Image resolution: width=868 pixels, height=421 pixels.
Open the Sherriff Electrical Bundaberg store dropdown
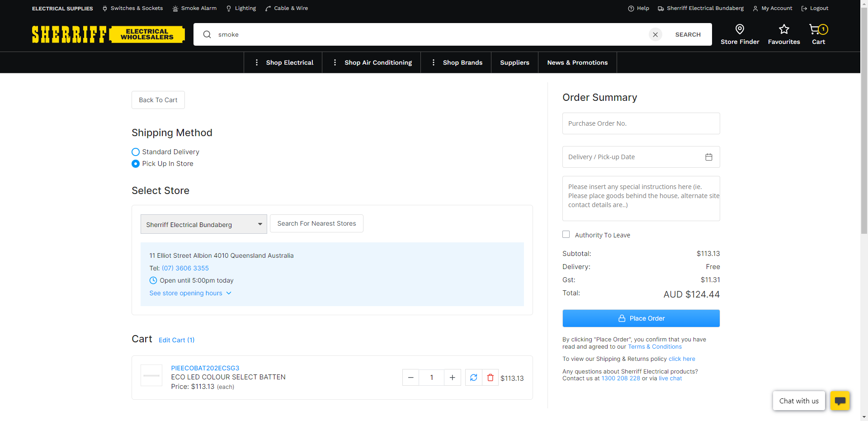coord(203,224)
